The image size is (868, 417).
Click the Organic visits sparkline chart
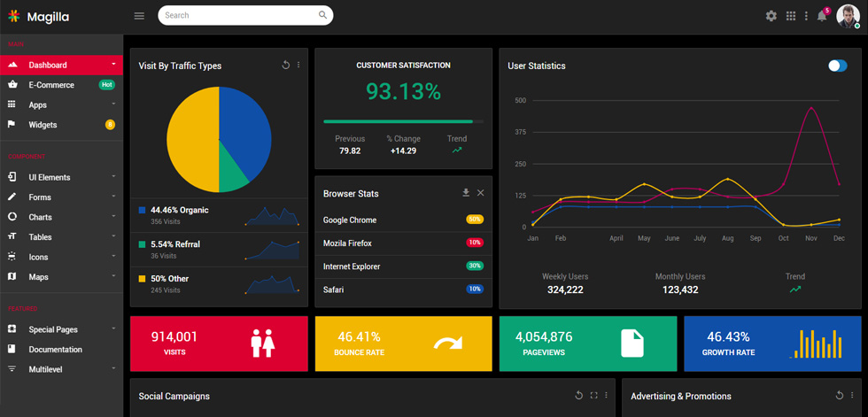tap(272, 216)
